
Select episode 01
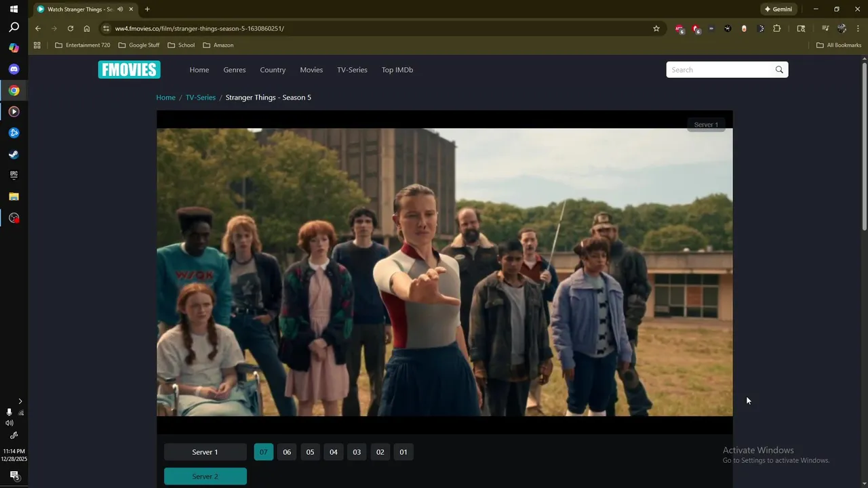click(403, 452)
